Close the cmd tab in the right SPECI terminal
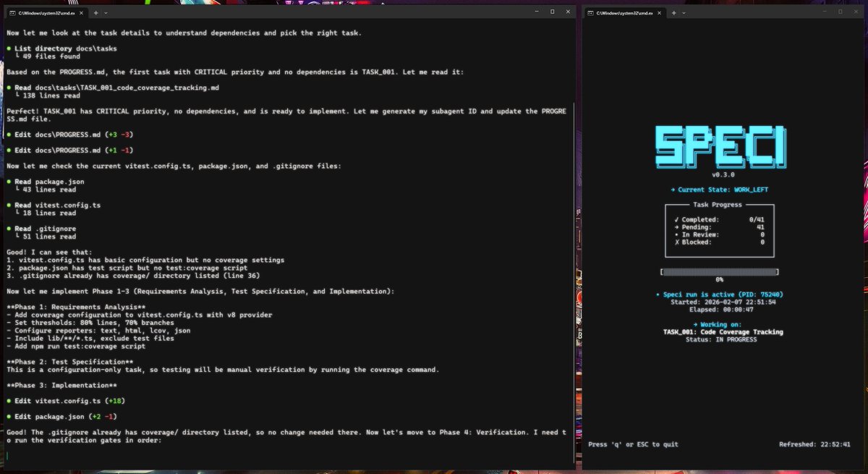Screen dimensions: 868x474 [x=659, y=12]
